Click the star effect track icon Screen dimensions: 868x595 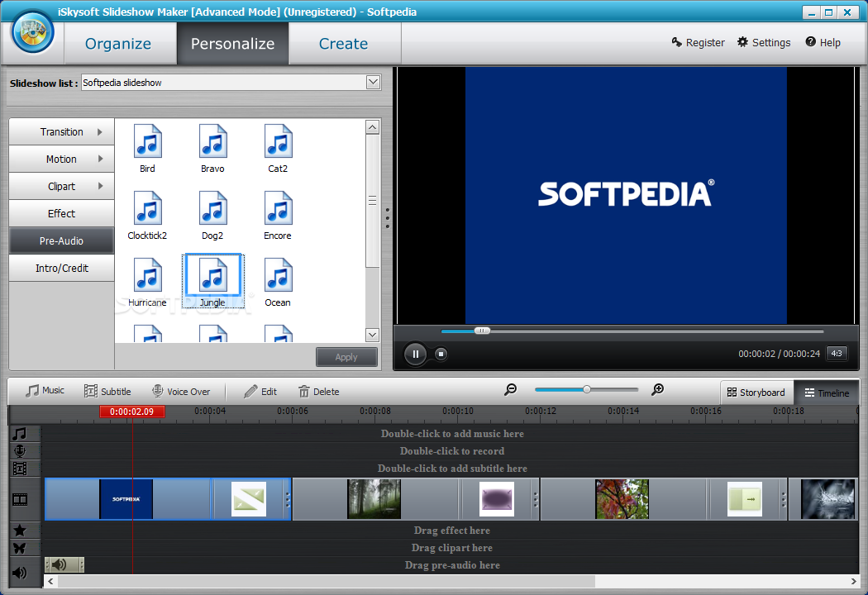coord(20,531)
